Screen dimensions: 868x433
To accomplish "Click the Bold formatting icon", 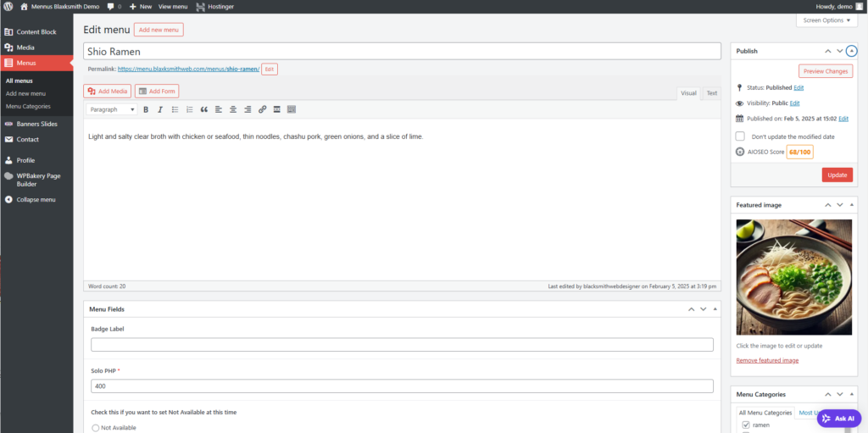I will (146, 109).
